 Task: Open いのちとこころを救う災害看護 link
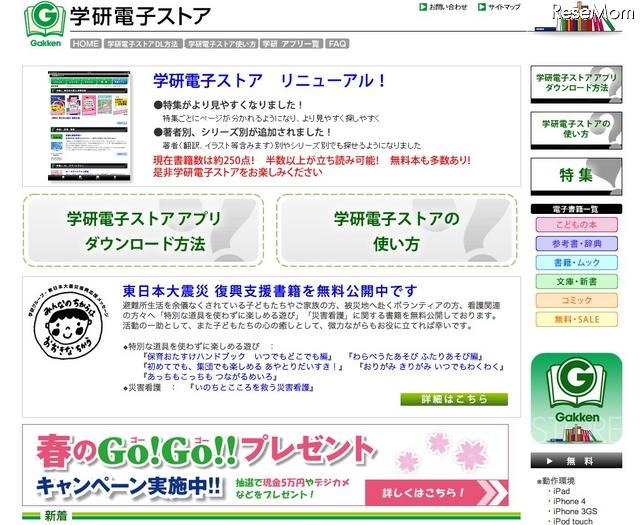point(251,387)
